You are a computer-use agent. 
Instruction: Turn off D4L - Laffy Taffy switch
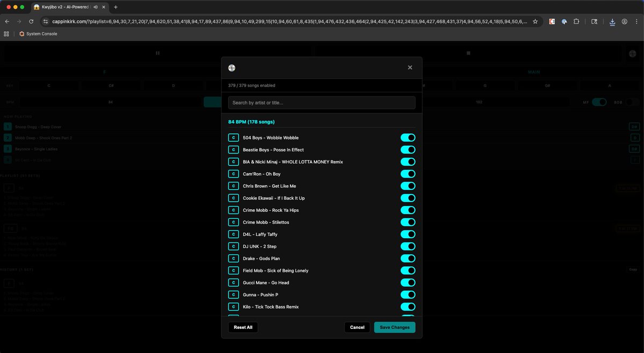pyautogui.click(x=408, y=234)
